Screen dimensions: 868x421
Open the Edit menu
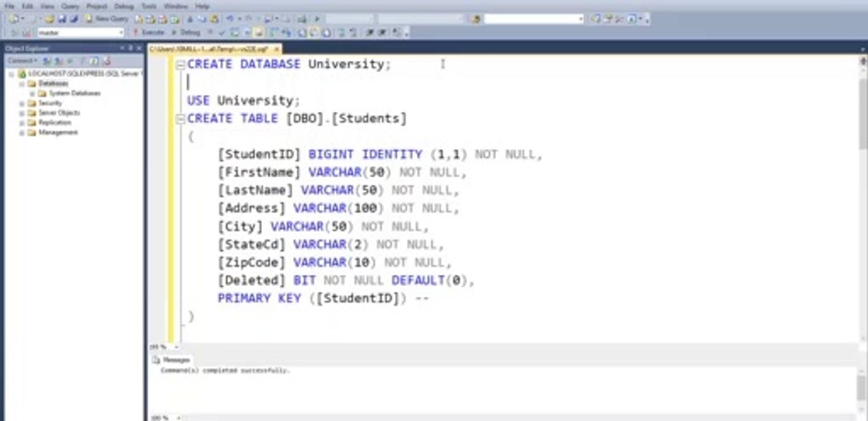point(27,6)
